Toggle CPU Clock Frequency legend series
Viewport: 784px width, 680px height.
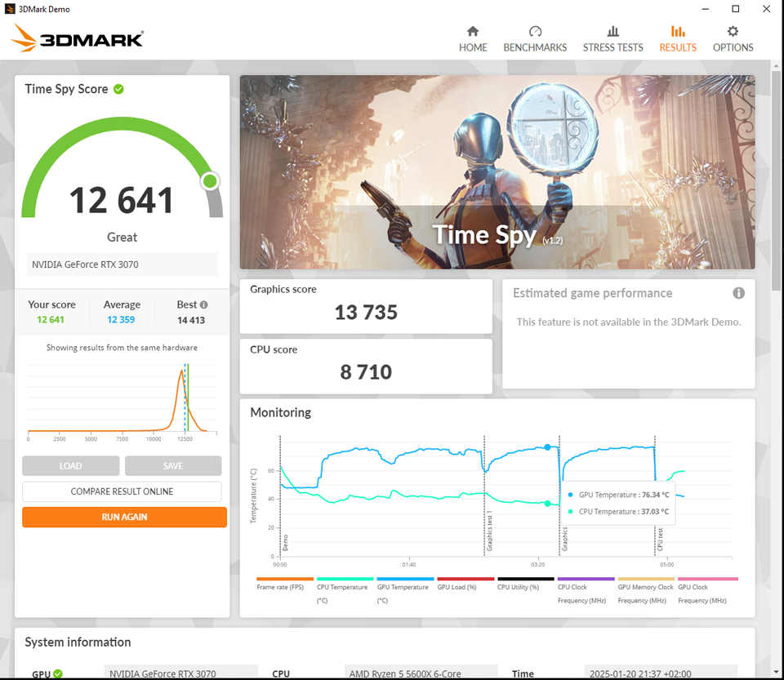[582, 593]
